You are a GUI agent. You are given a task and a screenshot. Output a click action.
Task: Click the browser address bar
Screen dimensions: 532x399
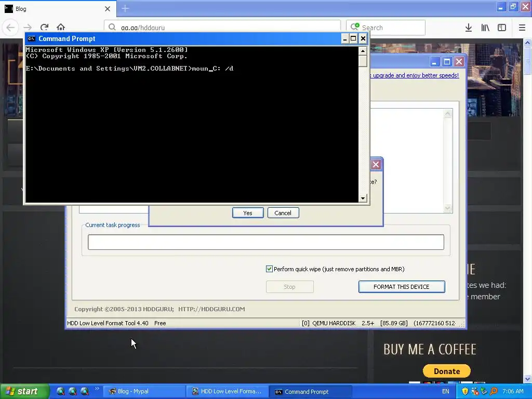coord(222,28)
